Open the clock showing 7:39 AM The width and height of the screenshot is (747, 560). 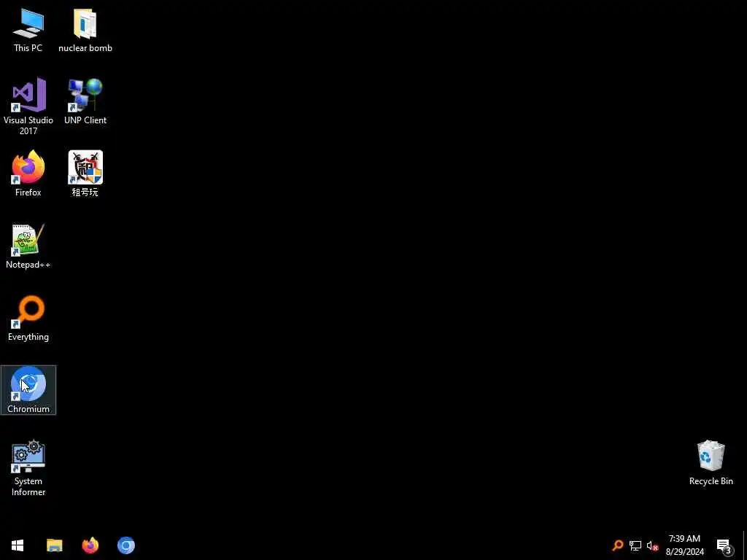[x=684, y=545]
